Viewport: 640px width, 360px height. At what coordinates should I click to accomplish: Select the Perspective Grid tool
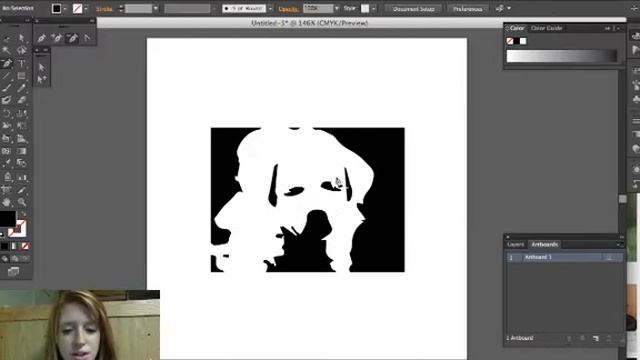(22, 138)
